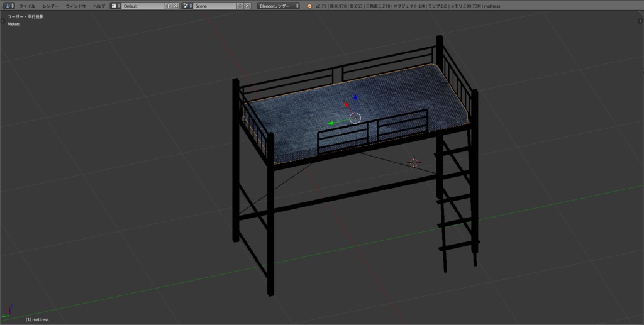644x325 pixels.
Task: Open the Blenderレンダー engine dropdown
Action: [x=279, y=6]
